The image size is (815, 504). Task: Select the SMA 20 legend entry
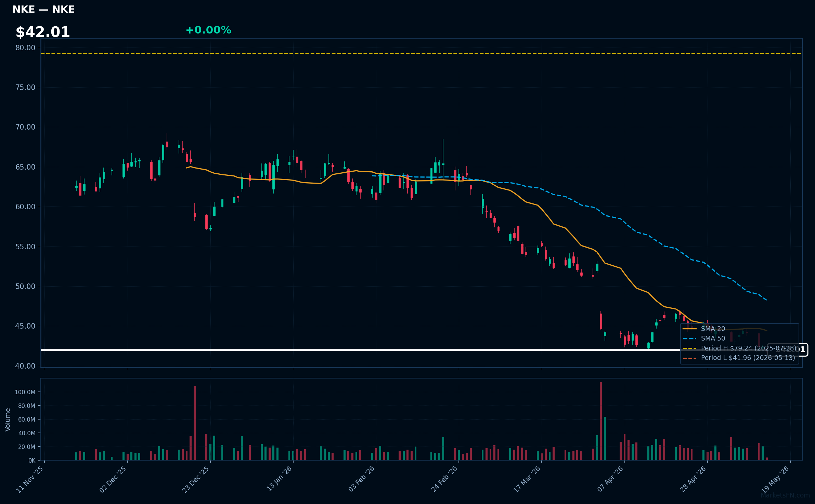(704, 329)
